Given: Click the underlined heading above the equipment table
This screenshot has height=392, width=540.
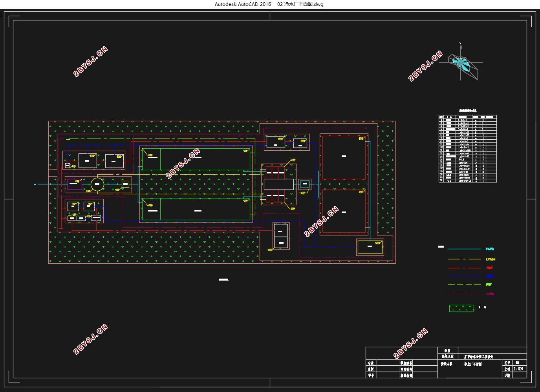Looking at the screenshot, I should pos(467,111).
